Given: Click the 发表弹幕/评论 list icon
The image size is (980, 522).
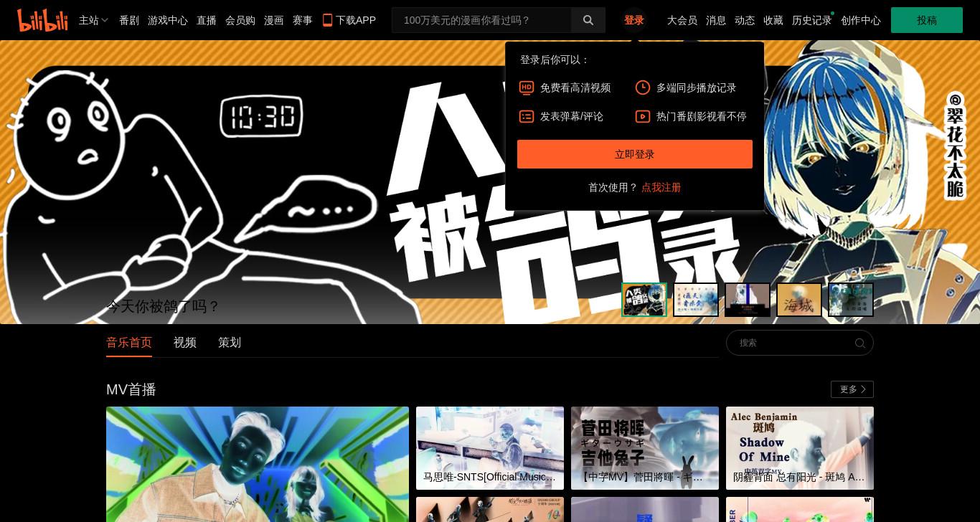Looking at the screenshot, I should (527, 116).
